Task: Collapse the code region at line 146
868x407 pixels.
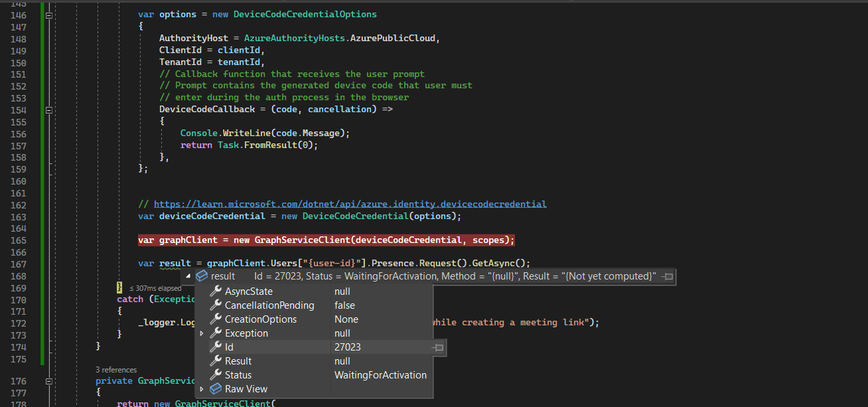Action: click(48, 15)
